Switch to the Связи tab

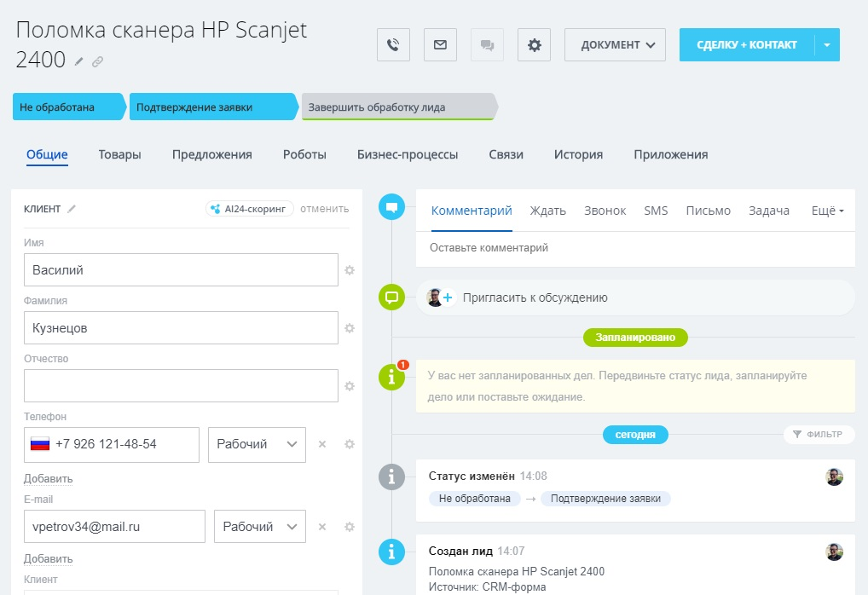click(x=506, y=155)
